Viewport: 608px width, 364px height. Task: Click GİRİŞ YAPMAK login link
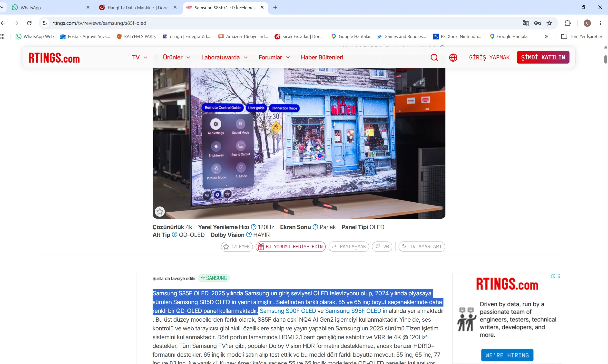coord(489,57)
